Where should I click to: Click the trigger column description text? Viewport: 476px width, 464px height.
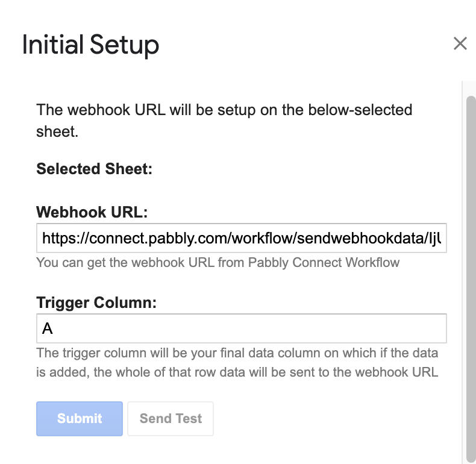click(237, 363)
